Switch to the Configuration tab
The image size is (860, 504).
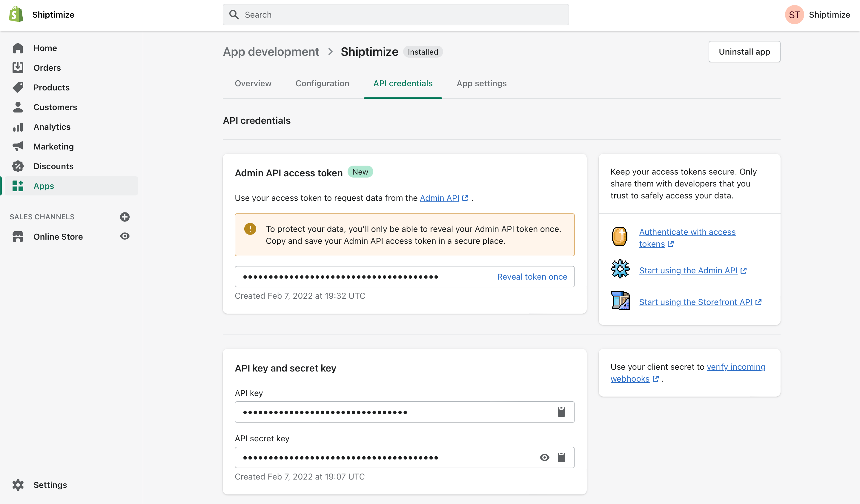[322, 83]
